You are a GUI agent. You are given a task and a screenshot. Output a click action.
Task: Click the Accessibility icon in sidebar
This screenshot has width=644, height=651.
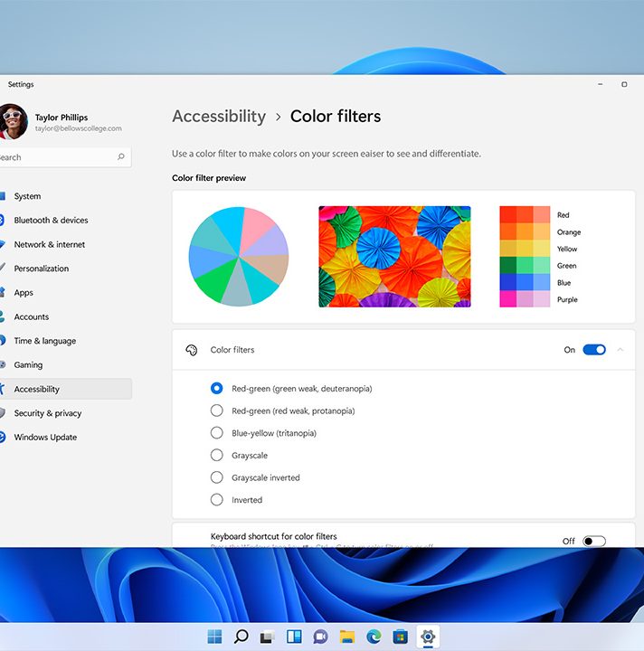[x=2, y=389]
